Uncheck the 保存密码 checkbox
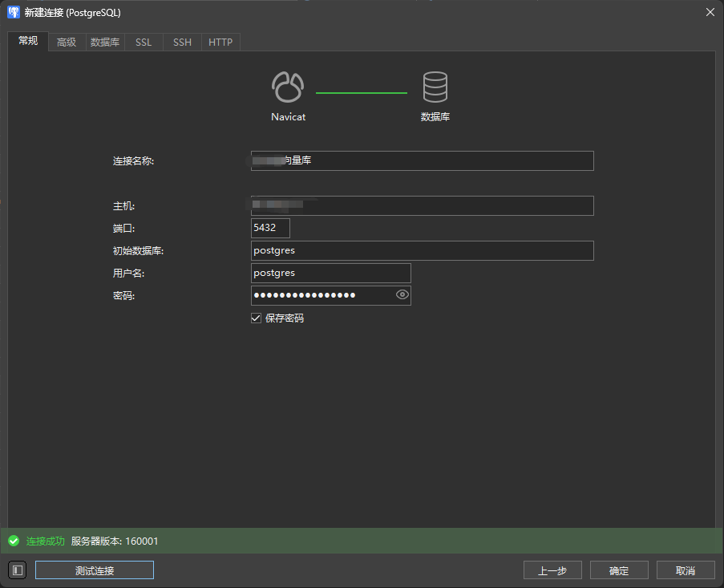The height and width of the screenshot is (588, 724). tap(257, 318)
